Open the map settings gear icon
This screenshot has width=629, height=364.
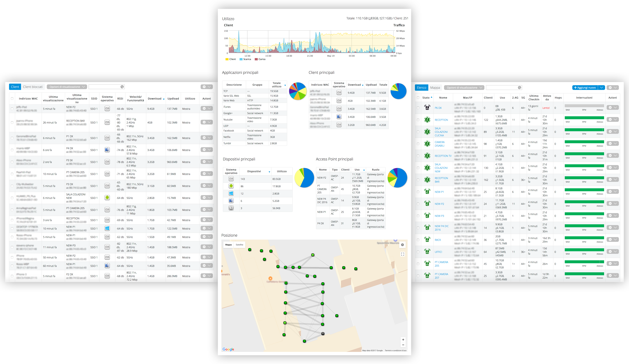(402, 245)
